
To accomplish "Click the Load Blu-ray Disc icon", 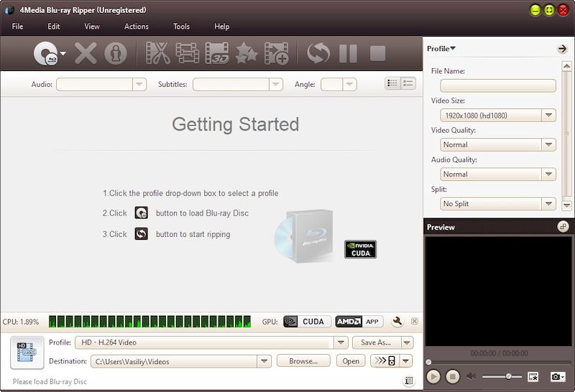I will point(46,54).
